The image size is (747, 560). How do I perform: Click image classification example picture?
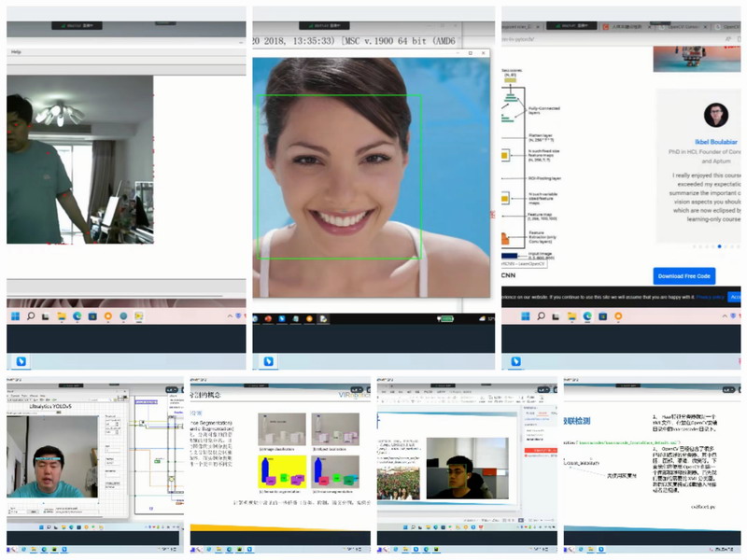coord(282,429)
